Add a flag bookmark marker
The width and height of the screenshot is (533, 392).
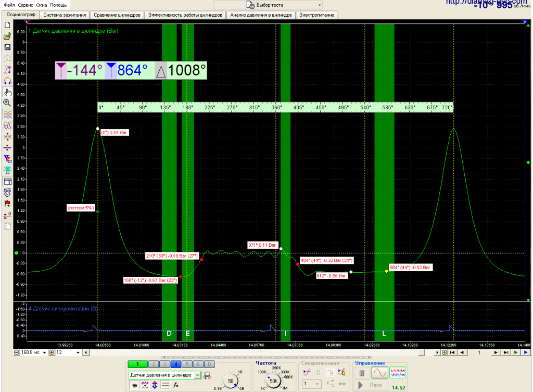(7, 204)
